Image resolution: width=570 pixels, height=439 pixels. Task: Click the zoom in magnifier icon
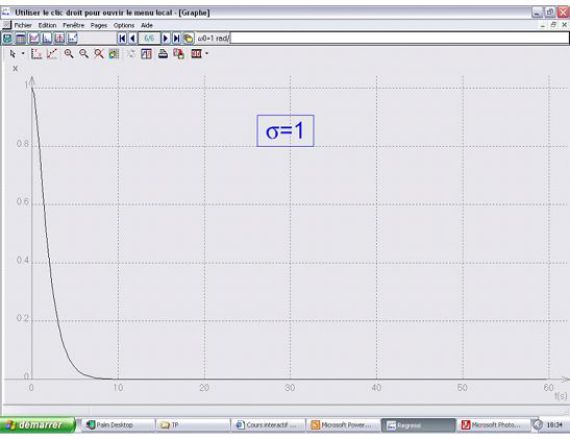pyautogui.click(x=69, y=54)
